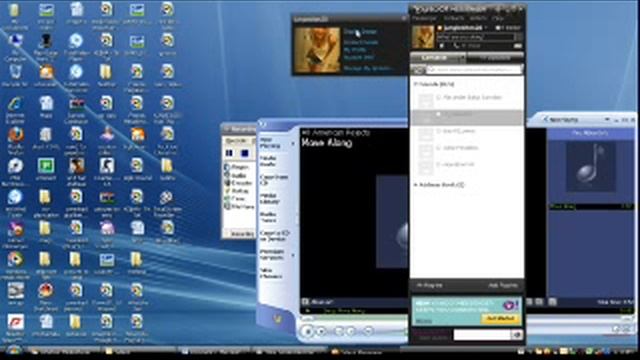
Task: Mute the Windows Media Player volume
Action: [x=368, y=331]
